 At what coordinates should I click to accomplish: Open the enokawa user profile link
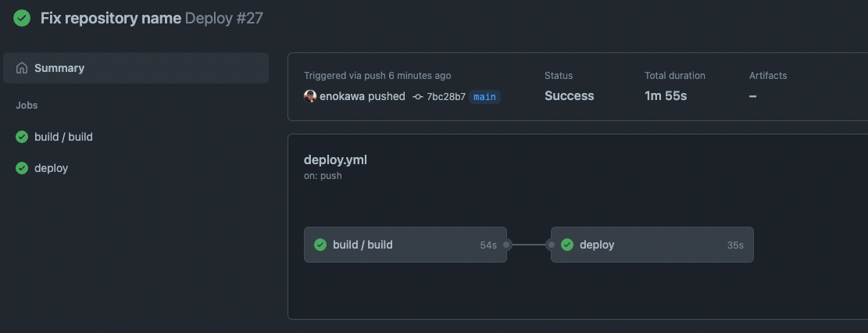(x=342, y=96)
